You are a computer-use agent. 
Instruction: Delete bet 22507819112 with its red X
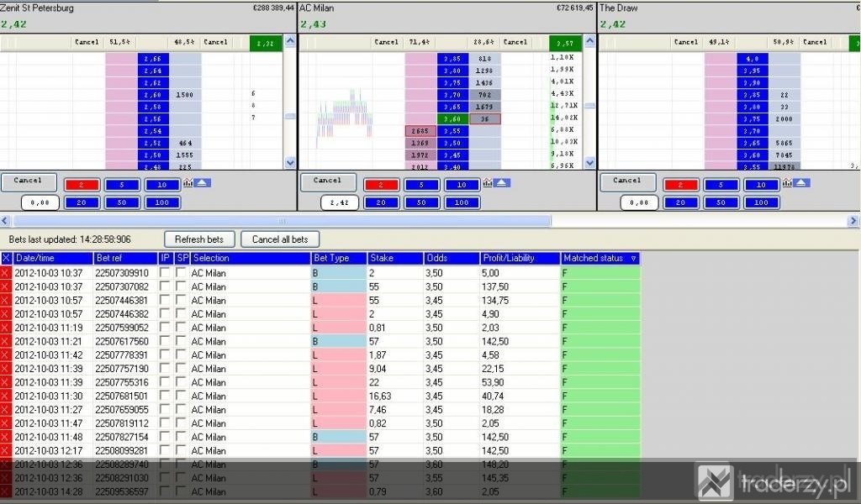[x=6, y=423]
